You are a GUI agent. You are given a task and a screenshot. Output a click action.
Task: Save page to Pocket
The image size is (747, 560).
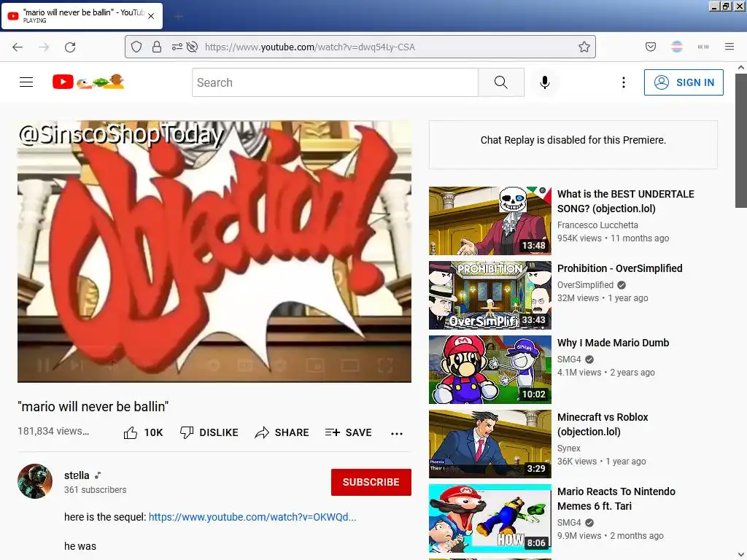click(x=650, y=47)
